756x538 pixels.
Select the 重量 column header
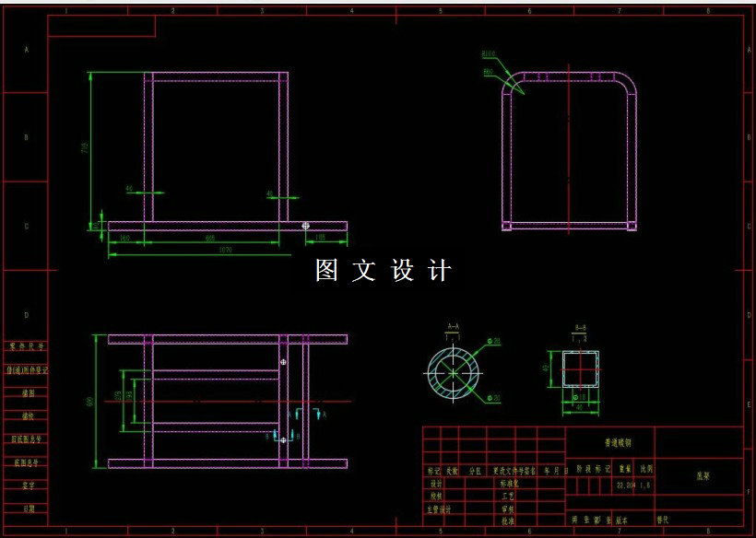click(625, 468)
